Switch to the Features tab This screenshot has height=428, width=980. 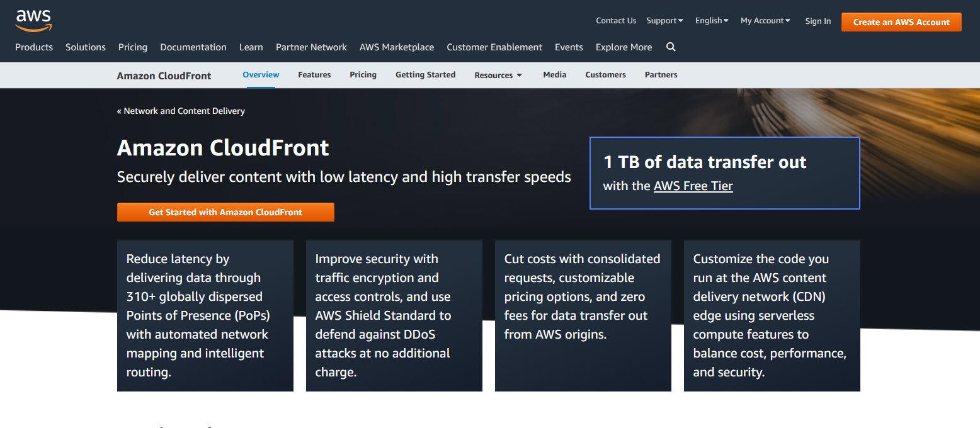314,75
